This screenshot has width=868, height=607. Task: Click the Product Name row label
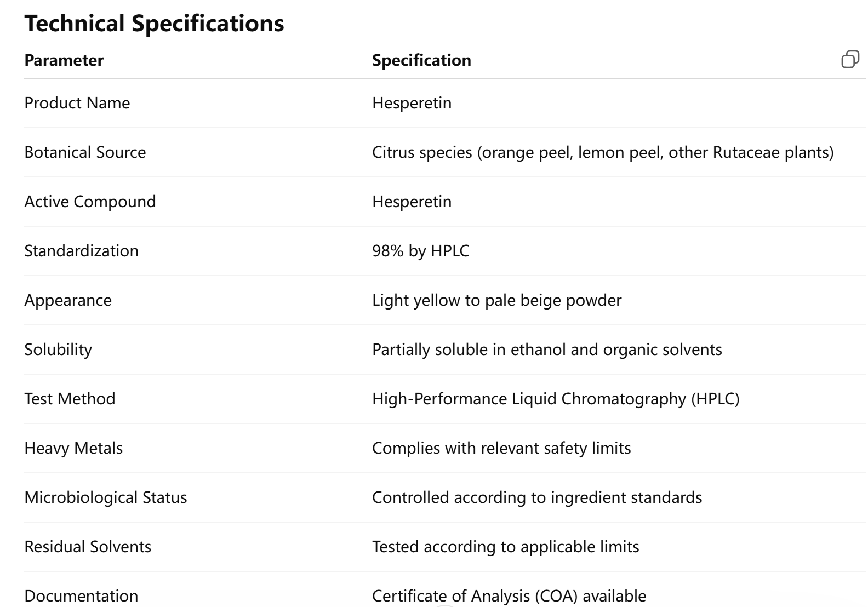click(x=77, y=103)
